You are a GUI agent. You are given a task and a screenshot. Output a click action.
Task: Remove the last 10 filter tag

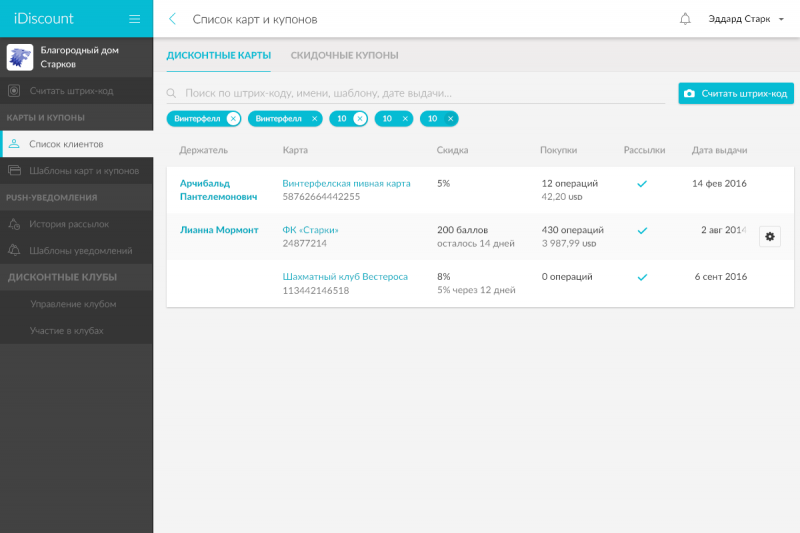[451, 118]
